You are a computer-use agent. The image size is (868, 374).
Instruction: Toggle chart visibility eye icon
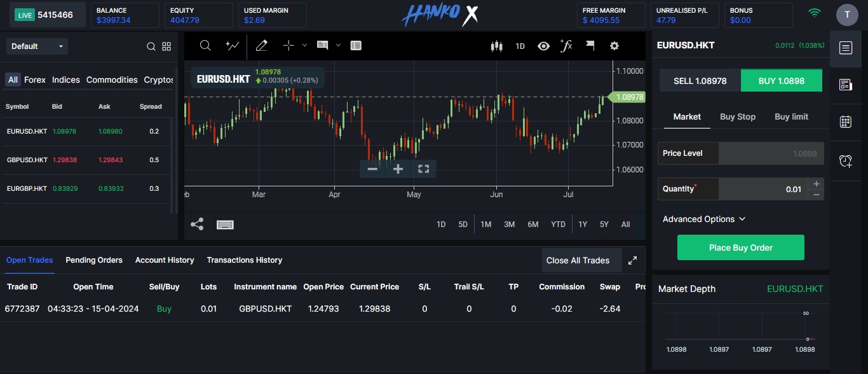click(543, 46)
